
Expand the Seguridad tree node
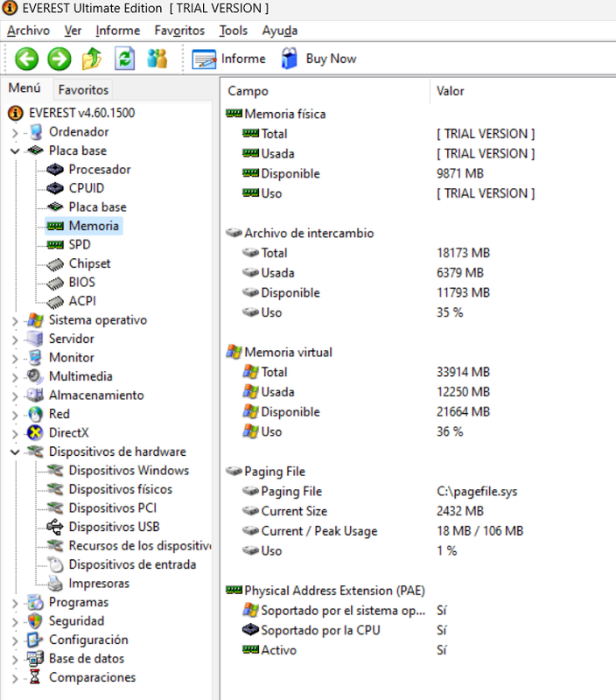click(x=15, y=622)
